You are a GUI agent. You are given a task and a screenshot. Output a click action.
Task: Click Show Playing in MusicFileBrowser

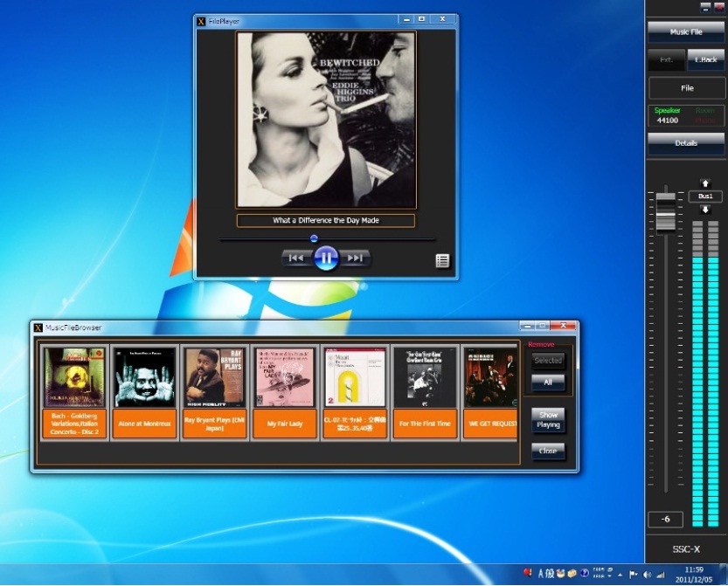point(548,420)
